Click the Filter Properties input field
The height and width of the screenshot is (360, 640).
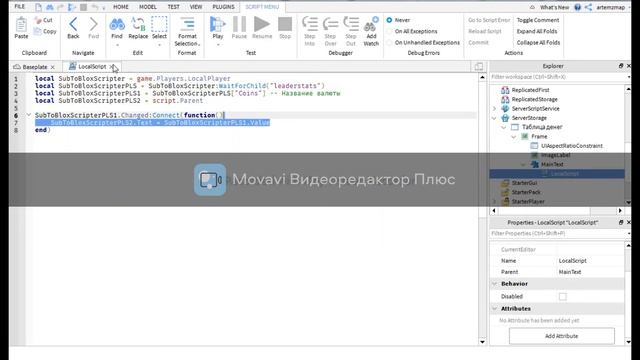point(558,233)
